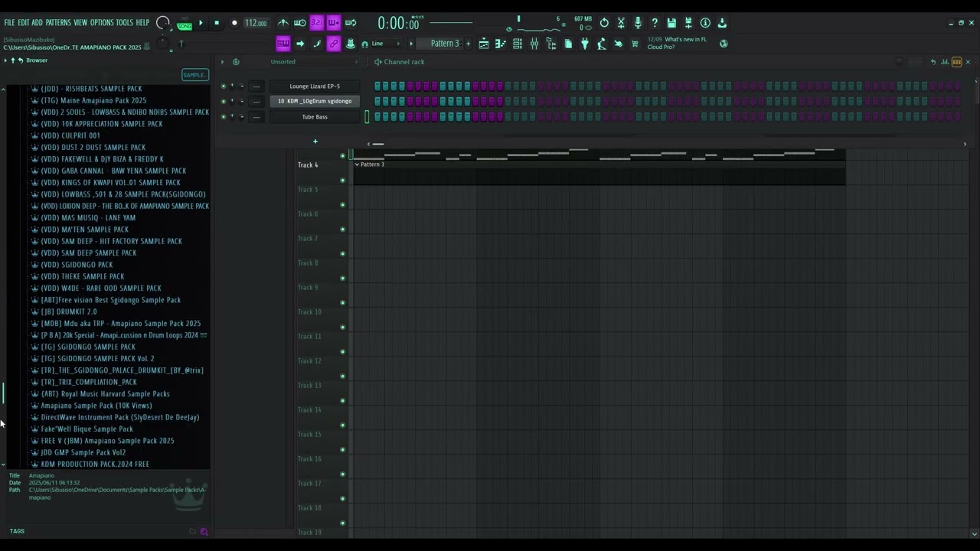Toggle loop recording icon
The image size is (980, 551).
pos(351,23)
